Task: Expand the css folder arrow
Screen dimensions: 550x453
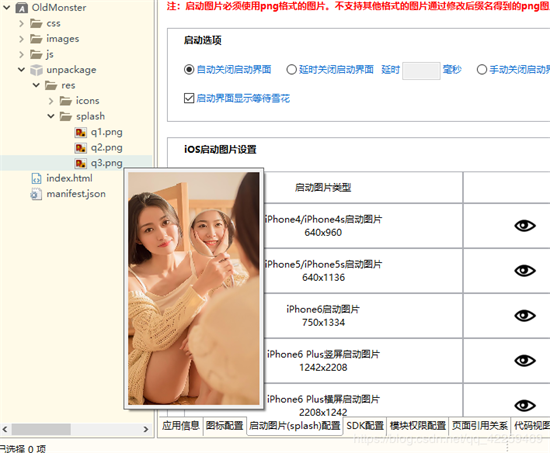Action: [21, 24]
